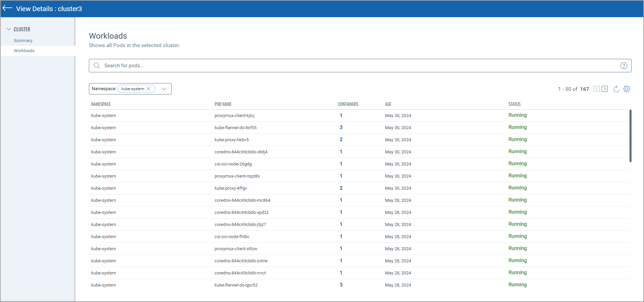Sort by the NAMESPACE column header
Image resolution: width=644 pixels, height=302 pixels.
point(101,104)
